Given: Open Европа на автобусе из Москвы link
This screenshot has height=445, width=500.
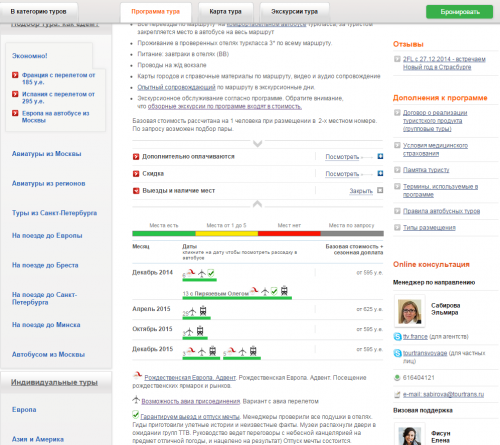Looking at the screenshot, I should (x=56, y=116).
